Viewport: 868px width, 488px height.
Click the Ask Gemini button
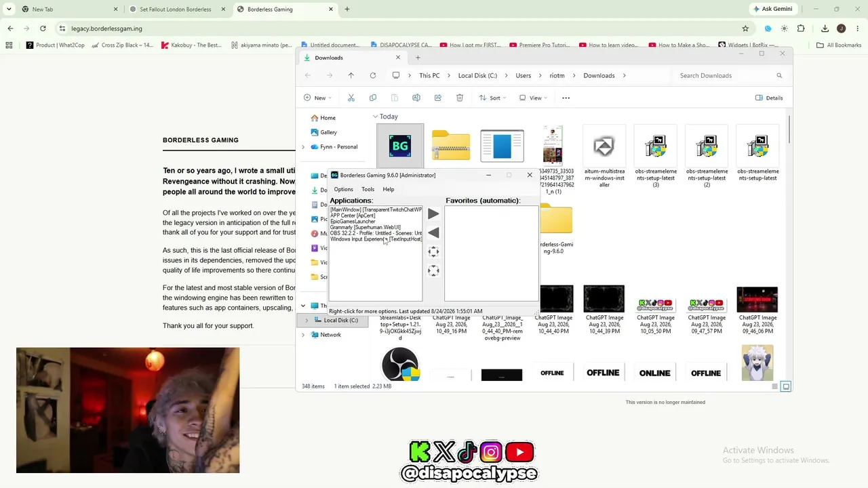773,9
